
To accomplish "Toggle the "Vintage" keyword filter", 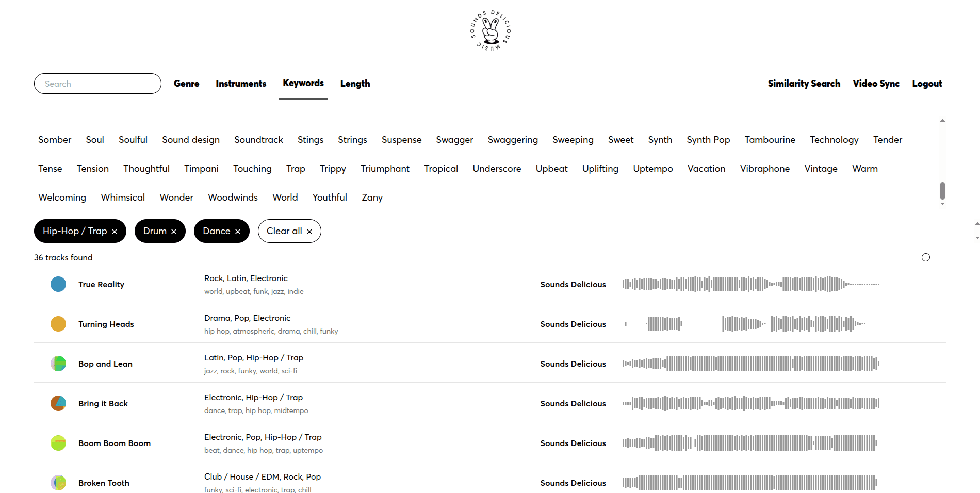I will pyautogui.click(x=821, y=168).
